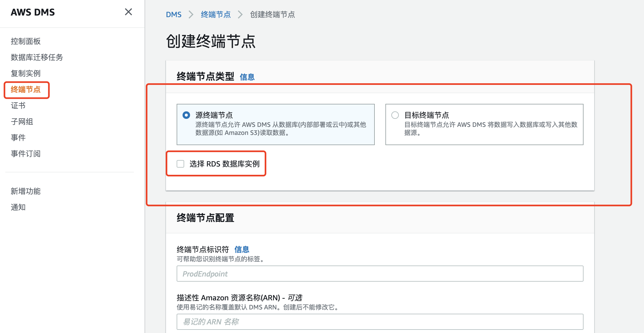Open the 事件 page
The image size is (644, 333).
(18, 138)
